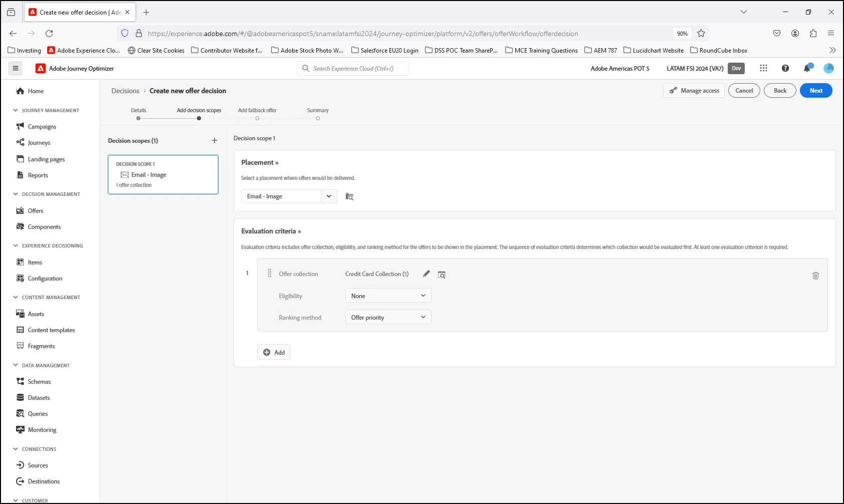Screen dimensions: 844x504
Task: Collapse the Content Management section
Action: tap(16, 297)
